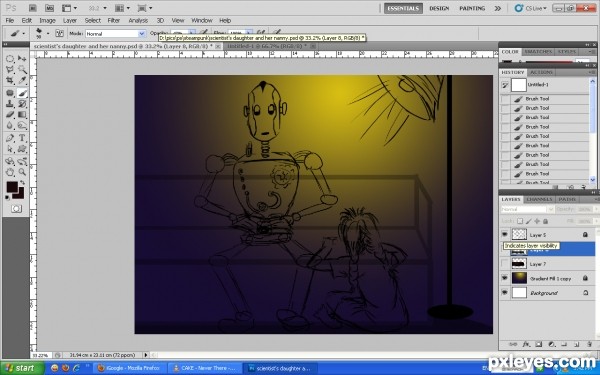Hide the Background layer

click(505, 293)
